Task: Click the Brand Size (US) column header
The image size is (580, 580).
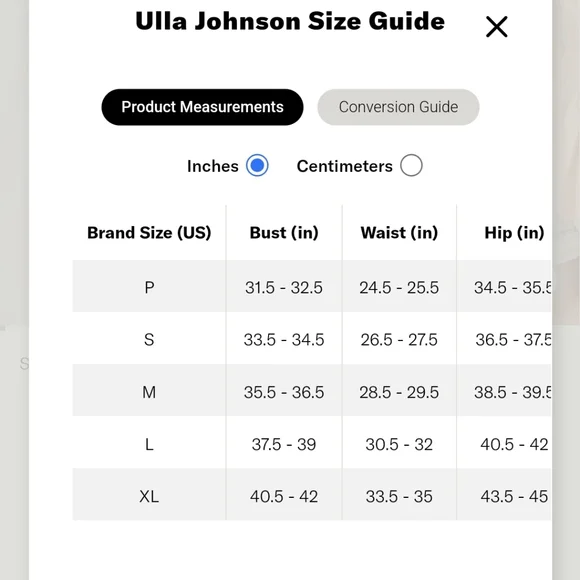Action: 149,233
